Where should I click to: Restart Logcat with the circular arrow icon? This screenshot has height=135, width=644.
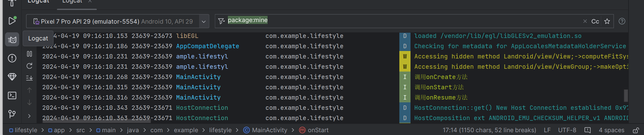pos(29,66)
